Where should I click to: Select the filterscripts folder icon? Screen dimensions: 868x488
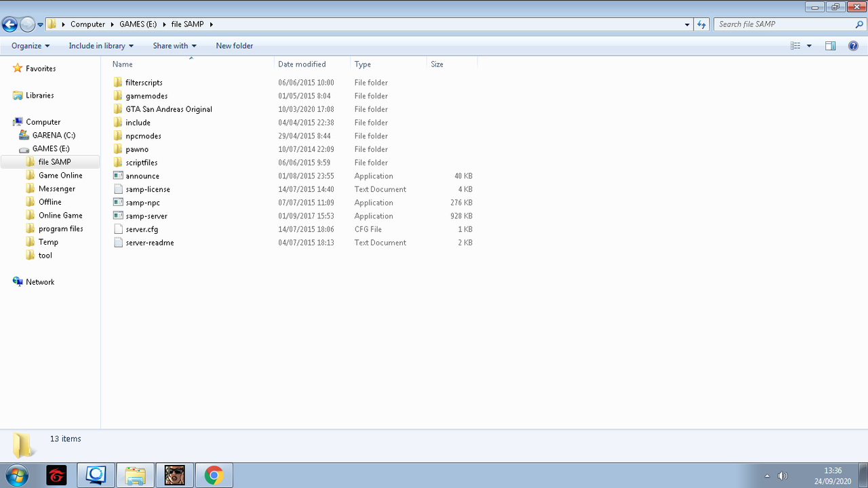click(x=118, y=83)
